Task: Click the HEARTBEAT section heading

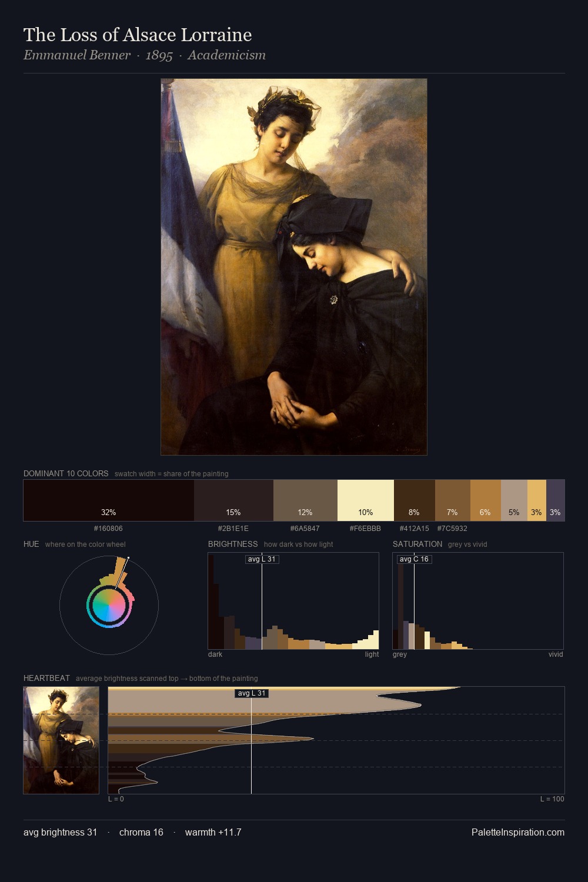Action: coord(46,678)
